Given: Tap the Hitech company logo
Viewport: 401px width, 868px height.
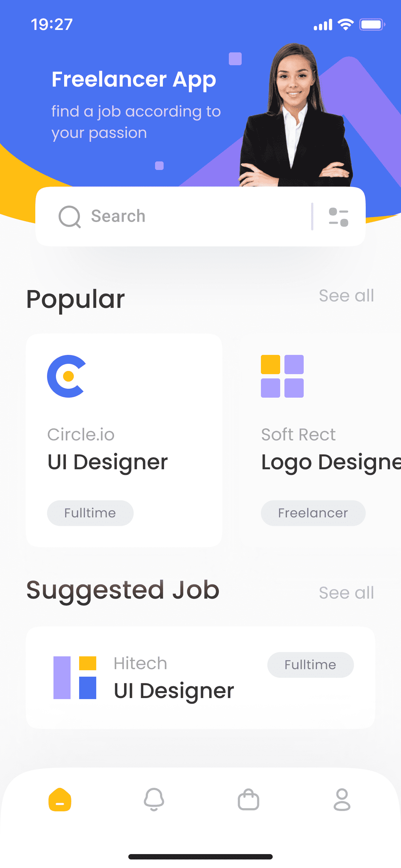Looking at the screenshot, I should click(x=75, y=678).
